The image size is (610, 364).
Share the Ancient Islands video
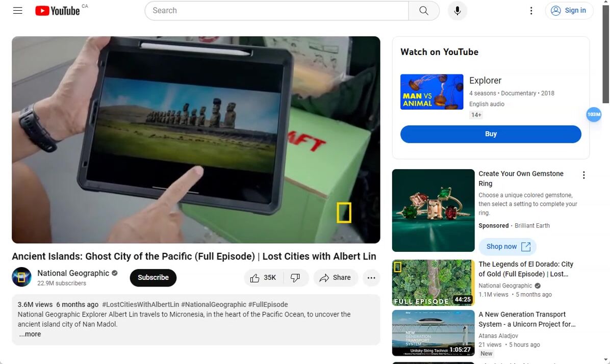[x=335, y=278]
